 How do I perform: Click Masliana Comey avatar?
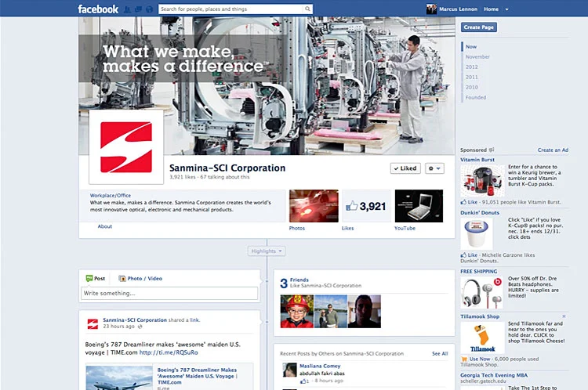pyautogui.click(x=289, y=370)
